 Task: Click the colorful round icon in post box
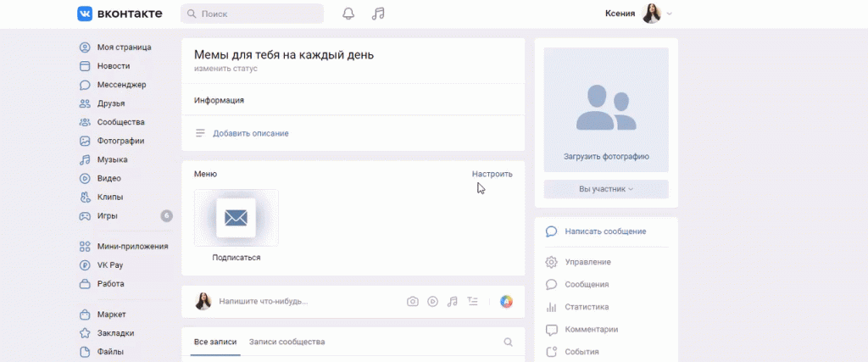(506, 301)
